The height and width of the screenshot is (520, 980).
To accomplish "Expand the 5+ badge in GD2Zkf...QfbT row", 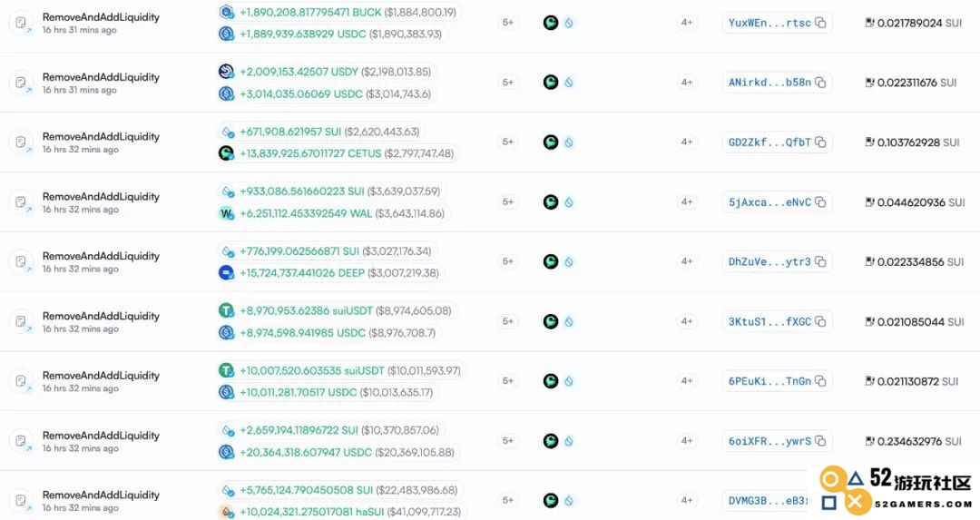I will tap(508, 142).
